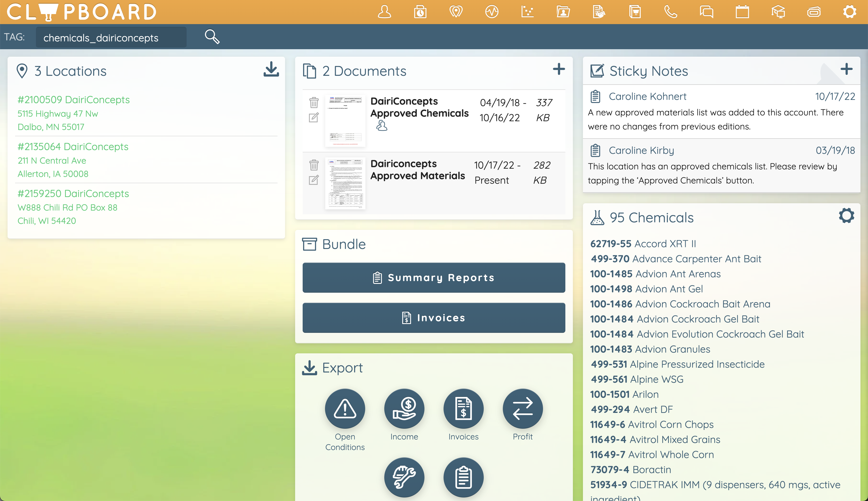The height and width of the screenshot is (501, 868).
Task: Open Caroline Kohnert's sticky note
Action: [x=721, y=111]
